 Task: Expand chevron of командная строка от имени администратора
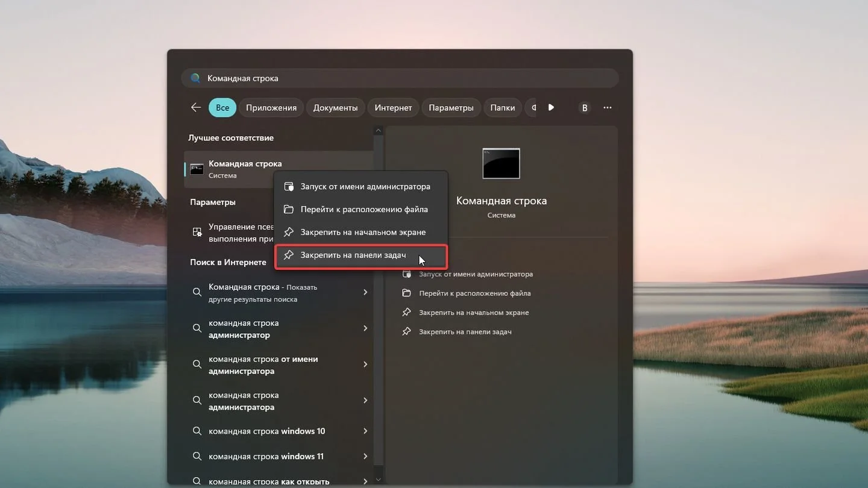(365, 364)
